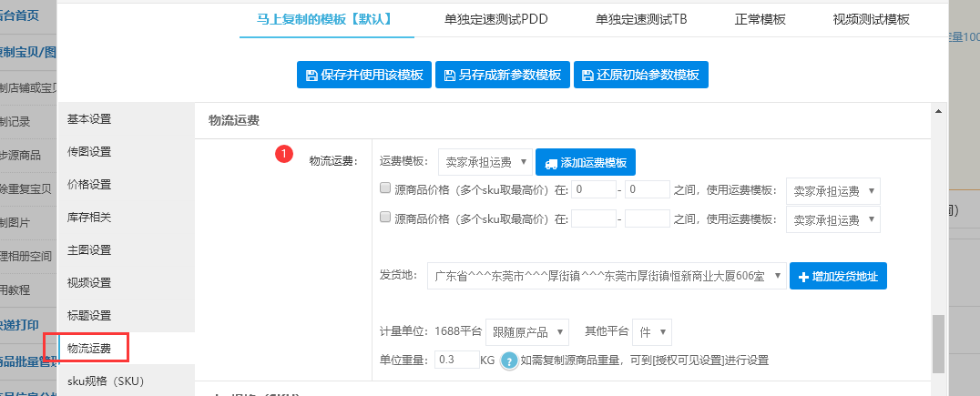Click the 增加发货地址 button

click(x=838, y=276)
